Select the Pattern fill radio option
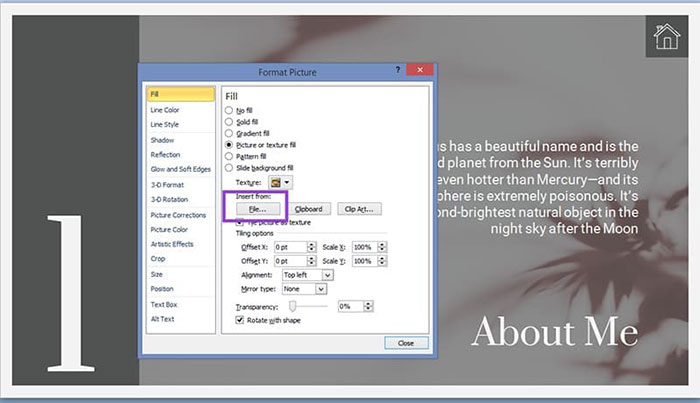 230,156
